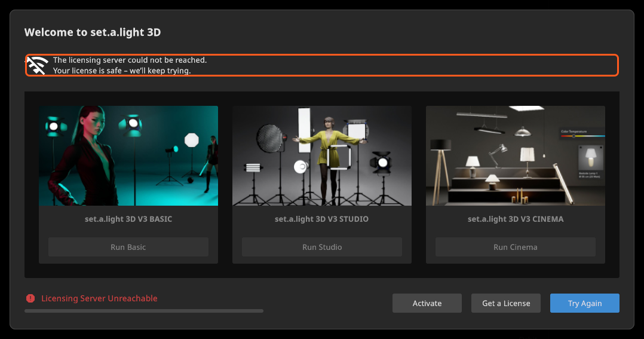Click the Licensing Server Unreachable status text
Image resolution: width=644 pixels, height=339 pixels.
(99, 298)
